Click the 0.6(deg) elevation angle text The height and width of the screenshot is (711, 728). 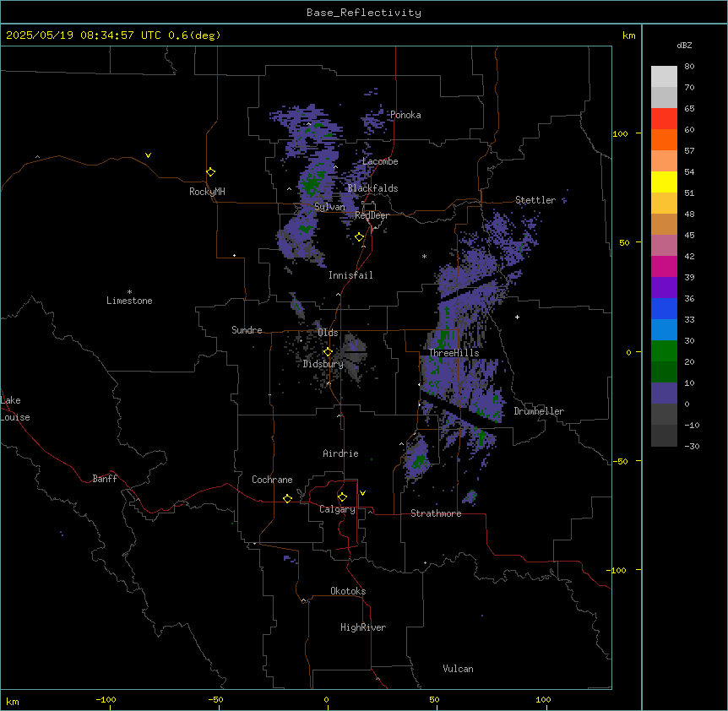(194, 35)
